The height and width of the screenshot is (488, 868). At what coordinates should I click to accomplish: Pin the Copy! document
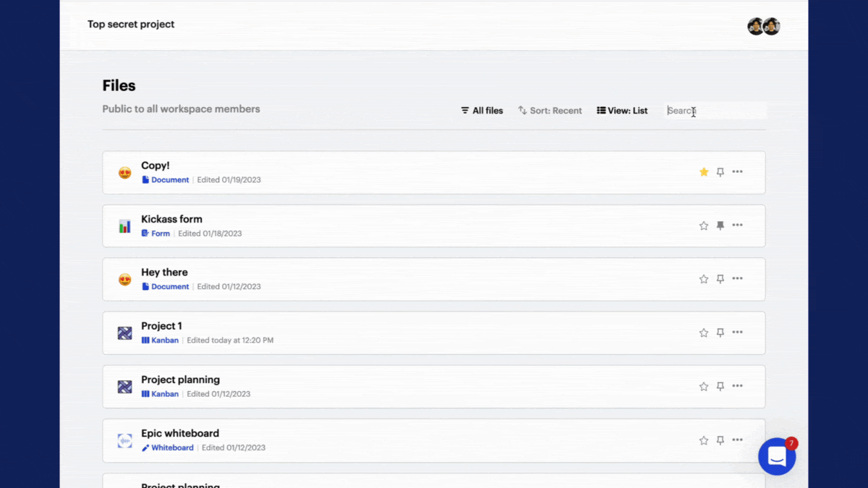click(x=720, y=172)
